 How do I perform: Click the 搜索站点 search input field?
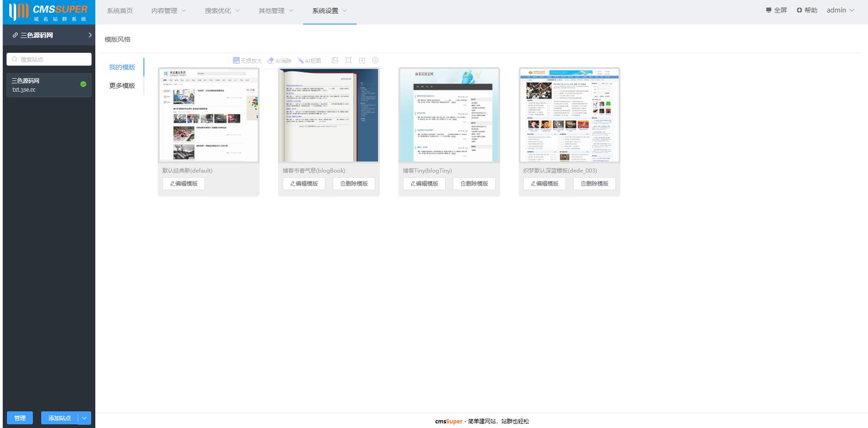coord(49,59)
